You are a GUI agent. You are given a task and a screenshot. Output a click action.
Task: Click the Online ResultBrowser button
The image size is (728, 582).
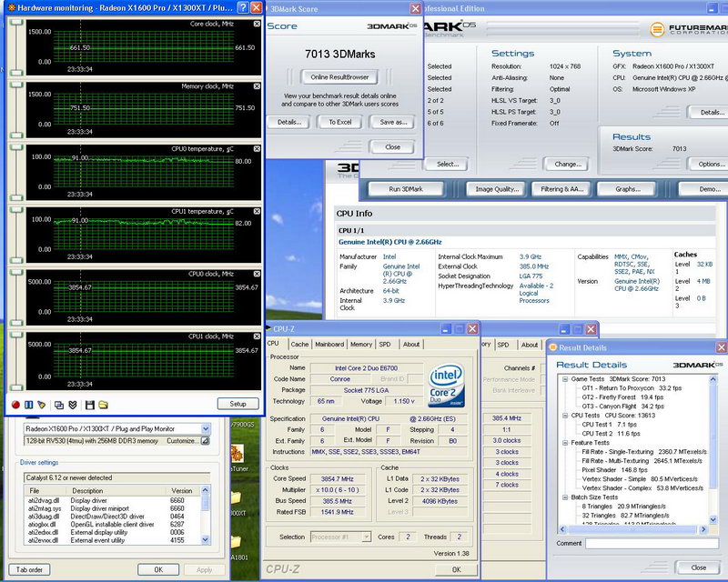coord(339,77)
